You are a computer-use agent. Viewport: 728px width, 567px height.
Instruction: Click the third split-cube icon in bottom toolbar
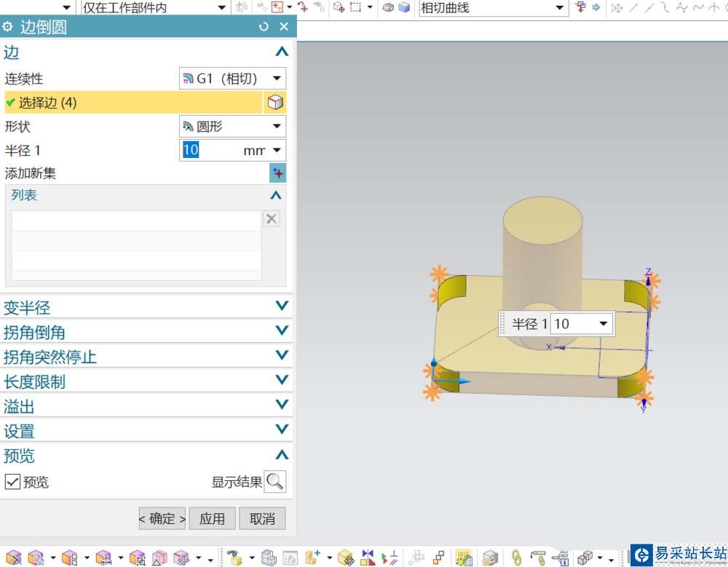click(70, 557)
